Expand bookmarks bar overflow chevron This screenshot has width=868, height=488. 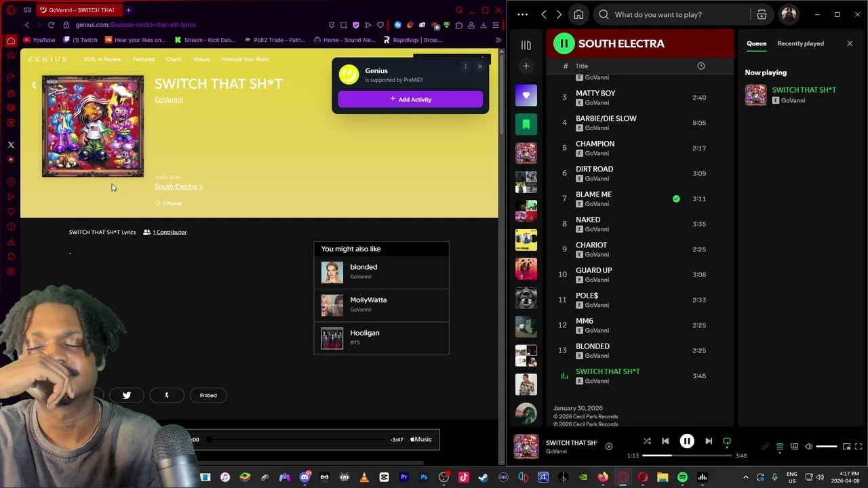(498, 40)
